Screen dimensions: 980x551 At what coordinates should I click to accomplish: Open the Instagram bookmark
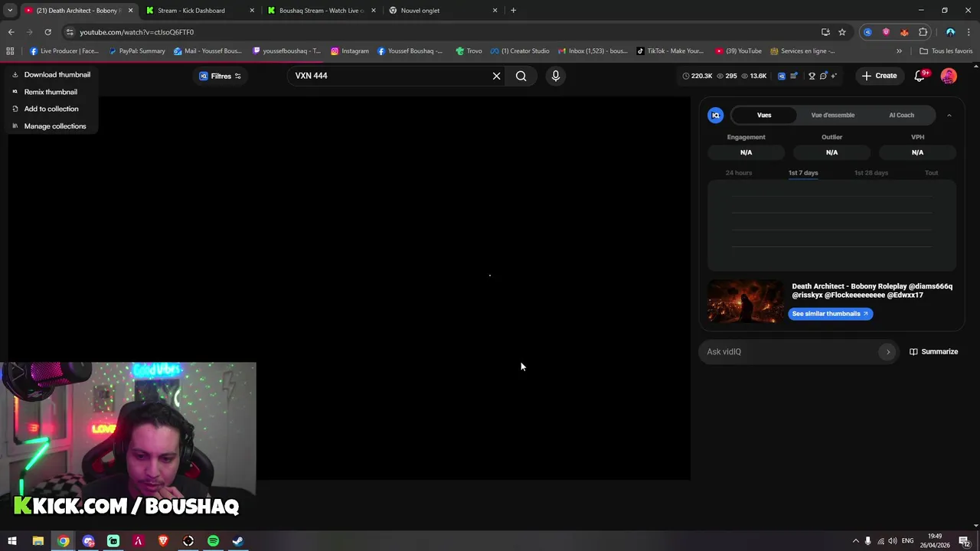click(x=350, y=51)
